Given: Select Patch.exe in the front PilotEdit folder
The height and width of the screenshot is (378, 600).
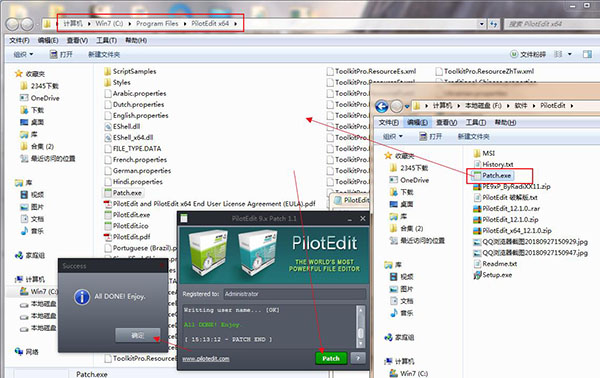Looking at the screenshot, I should click(x=493, y=176).
